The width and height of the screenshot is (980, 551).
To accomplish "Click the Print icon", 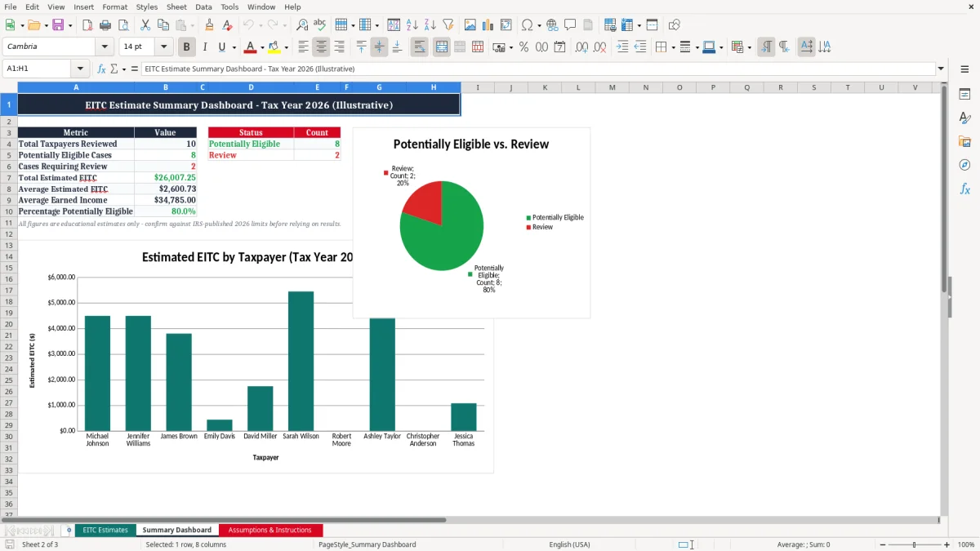I will point(105,25).
